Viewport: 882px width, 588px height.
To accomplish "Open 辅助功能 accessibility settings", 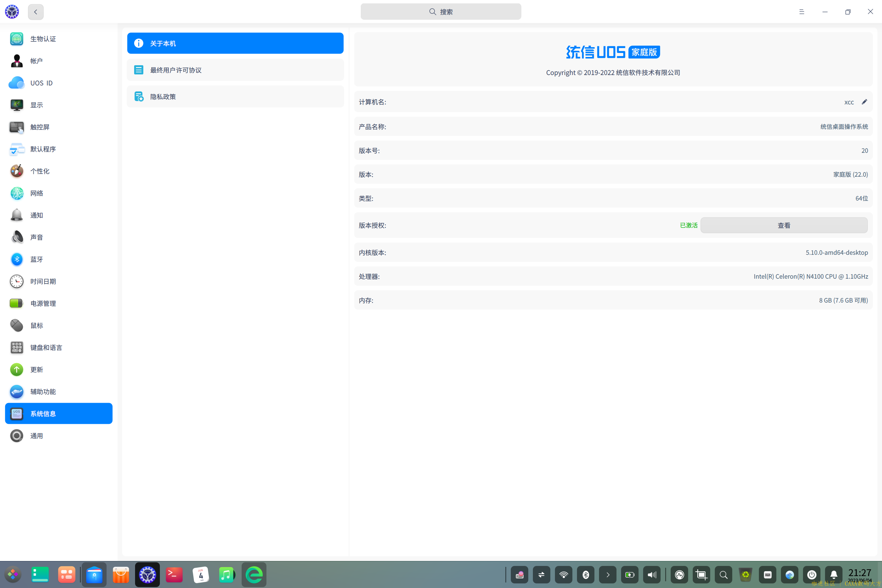I will coord(58,391).
